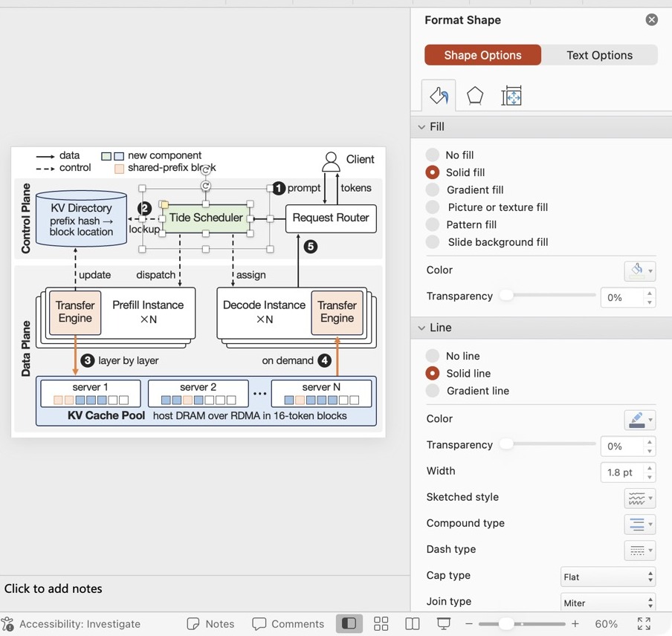
Task: Click the Accessibility: Investigate text
Action: 80,623
